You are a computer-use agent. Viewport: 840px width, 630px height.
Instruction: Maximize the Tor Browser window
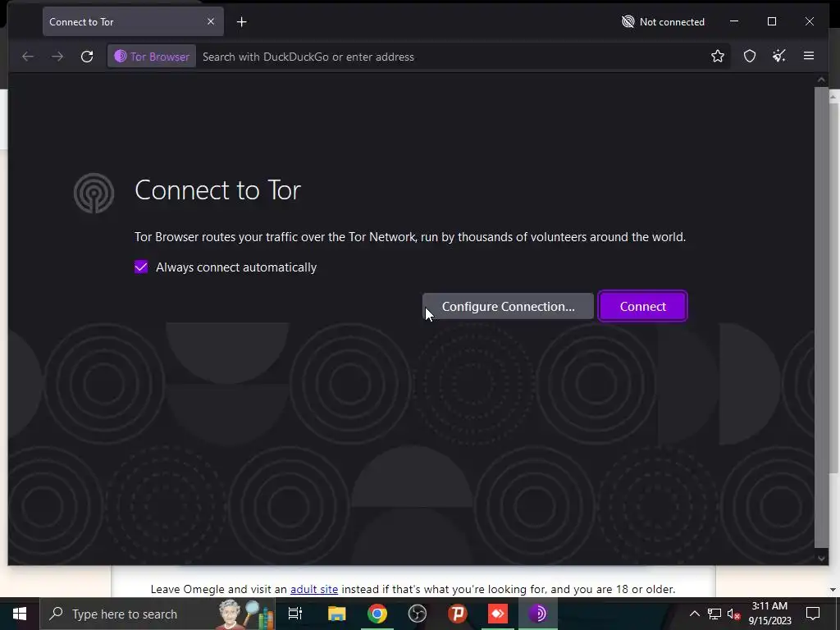(771, 21)
